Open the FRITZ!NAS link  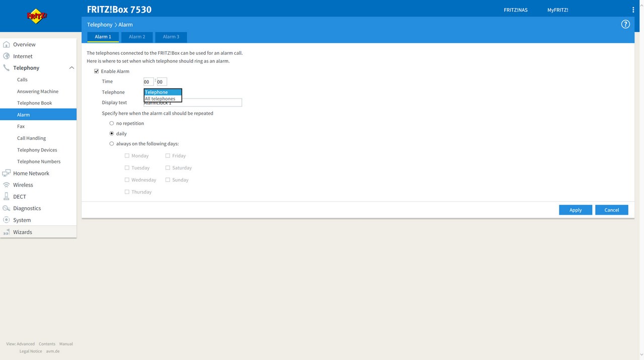point(516,10)
